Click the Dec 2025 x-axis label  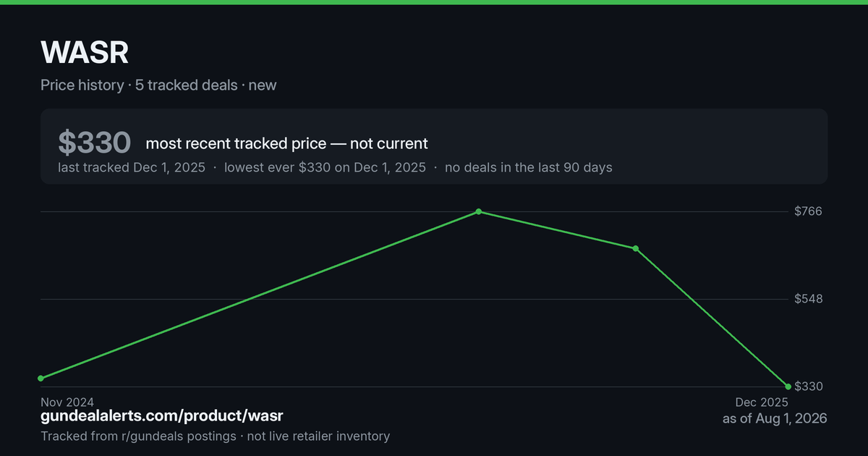pyautogui.click(x=762, y=402)
